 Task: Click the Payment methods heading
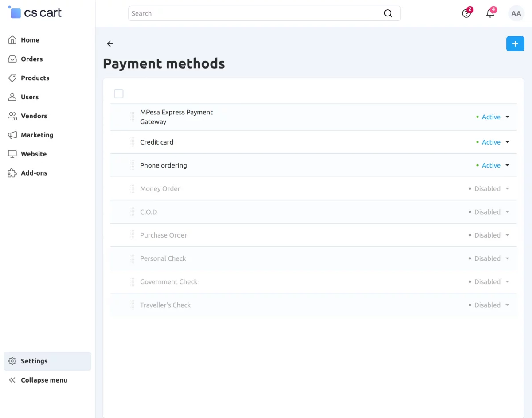pyautogui.click(x=164, y=64)
